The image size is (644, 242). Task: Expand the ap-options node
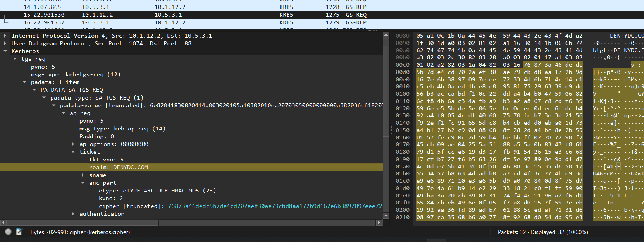point(73,144)
